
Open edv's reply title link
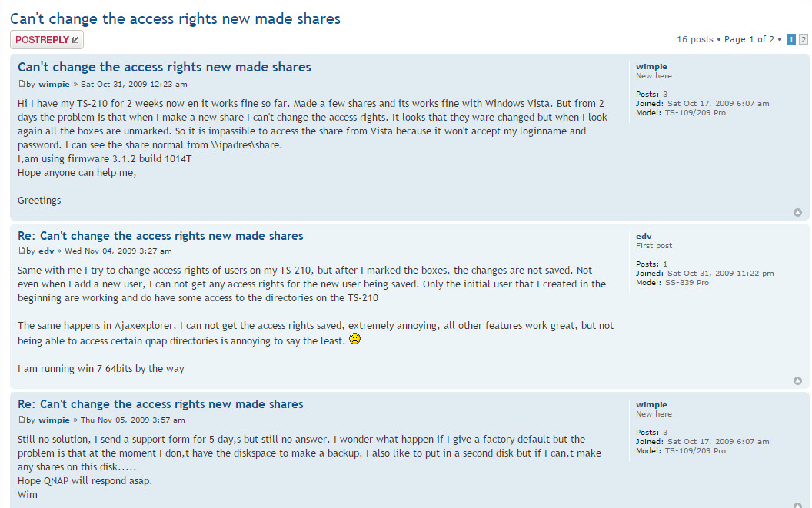[161, 236]
